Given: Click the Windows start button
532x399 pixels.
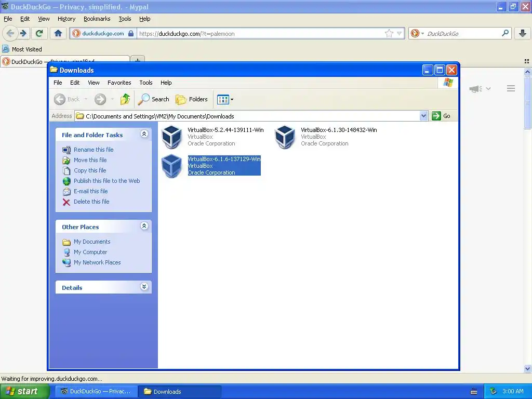Looking at the screenshot, I should point(25,392).
